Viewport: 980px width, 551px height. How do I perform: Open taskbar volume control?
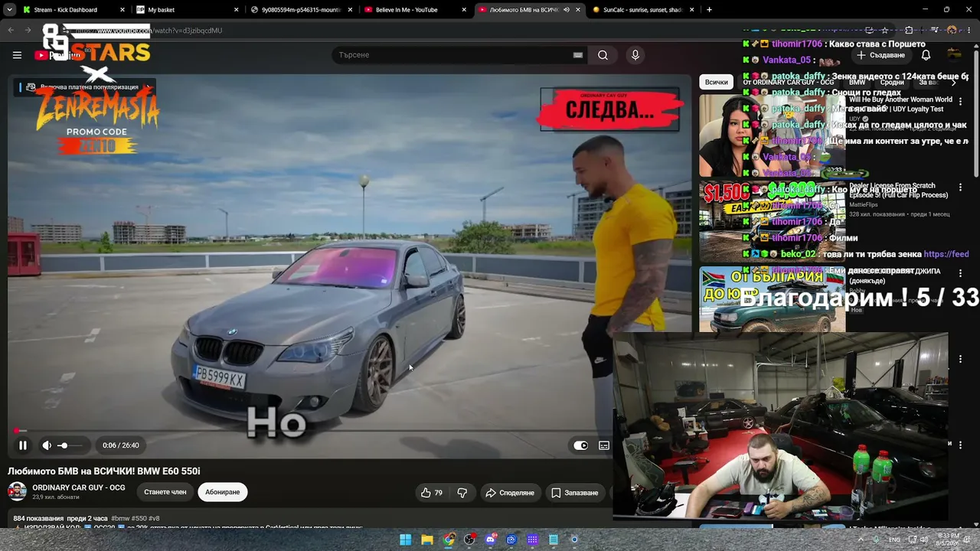925,540
